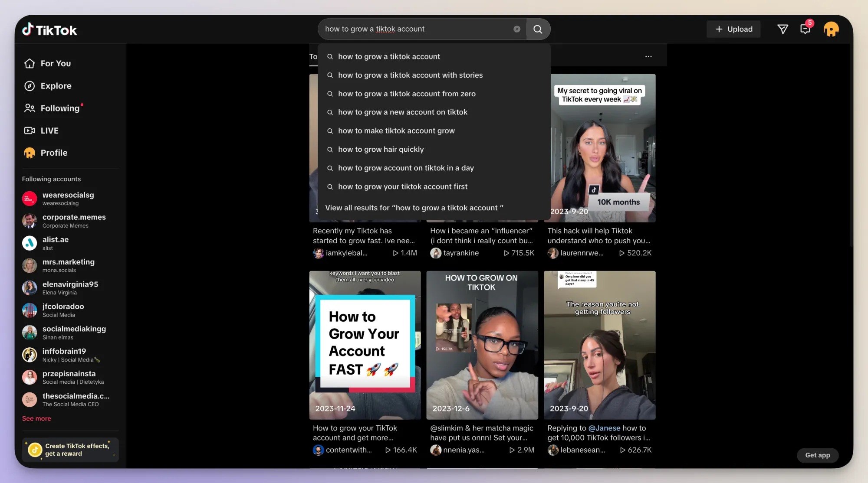
Task: Go to For You feed
Action: [x=47, y=63]
